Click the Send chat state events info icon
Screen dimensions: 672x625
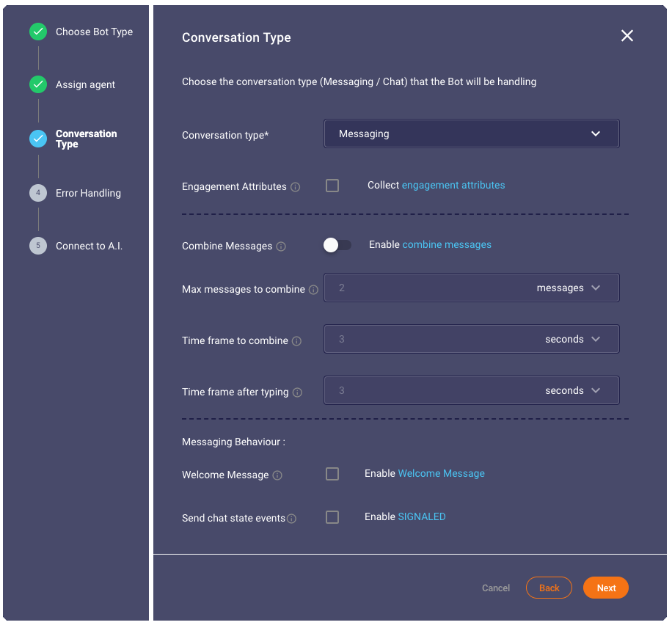(291, 519)
